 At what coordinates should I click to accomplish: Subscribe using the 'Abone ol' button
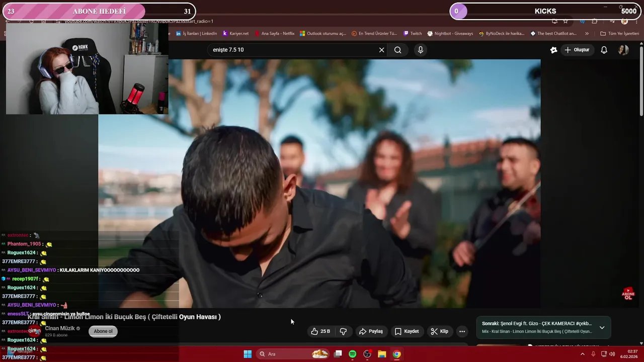click(103, 331)
